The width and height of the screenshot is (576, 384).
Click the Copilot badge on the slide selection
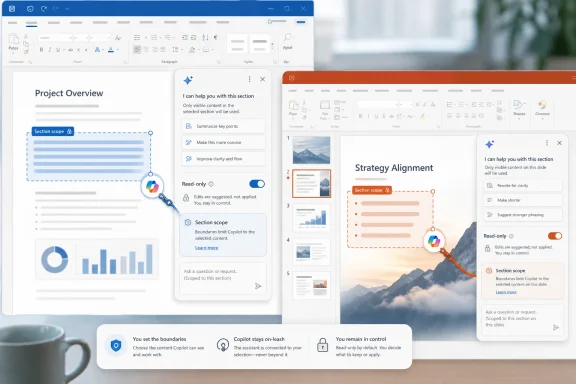434,241
